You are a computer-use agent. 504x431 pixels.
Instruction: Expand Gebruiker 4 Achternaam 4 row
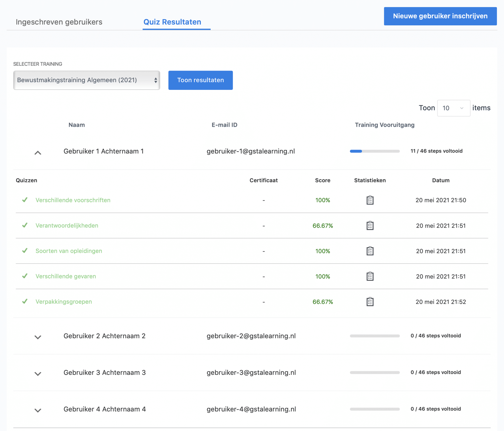tap(38, 410)
